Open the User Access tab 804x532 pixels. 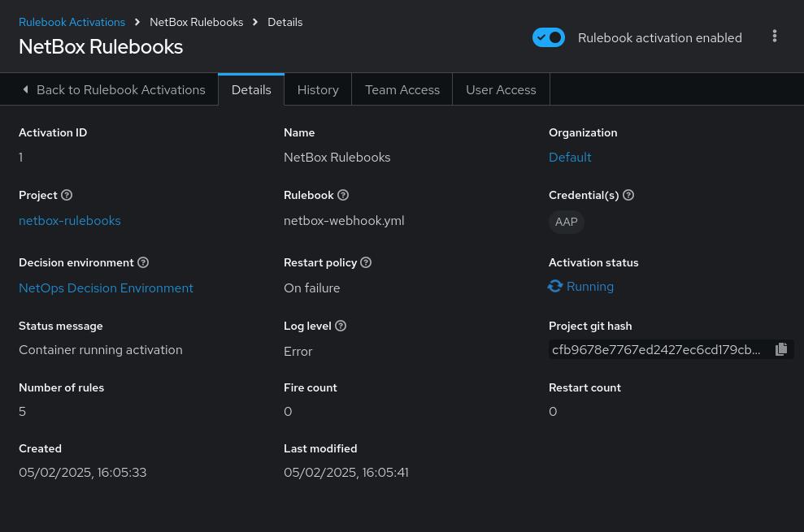501,89
